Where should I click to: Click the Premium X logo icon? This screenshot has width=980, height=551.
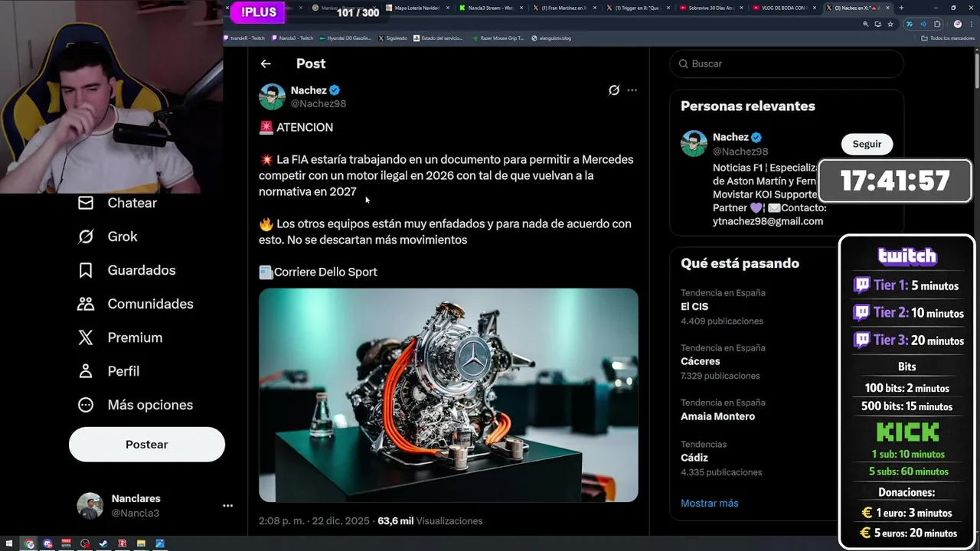coord(86,337)
